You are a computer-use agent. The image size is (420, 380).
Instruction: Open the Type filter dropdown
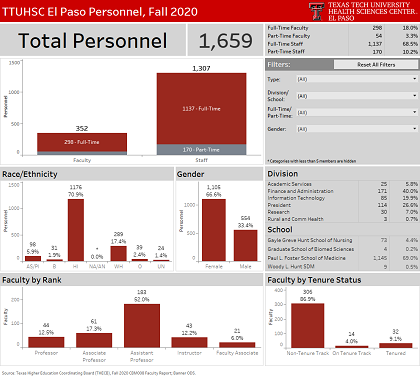pos(357,79)
